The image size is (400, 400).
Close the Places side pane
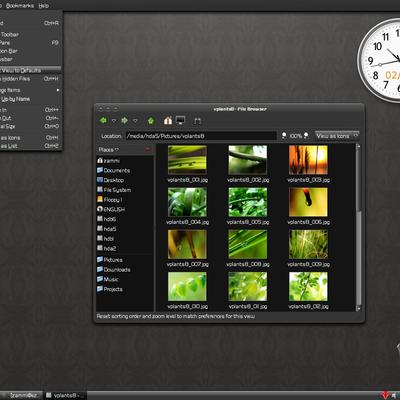(x=148, y=150)
